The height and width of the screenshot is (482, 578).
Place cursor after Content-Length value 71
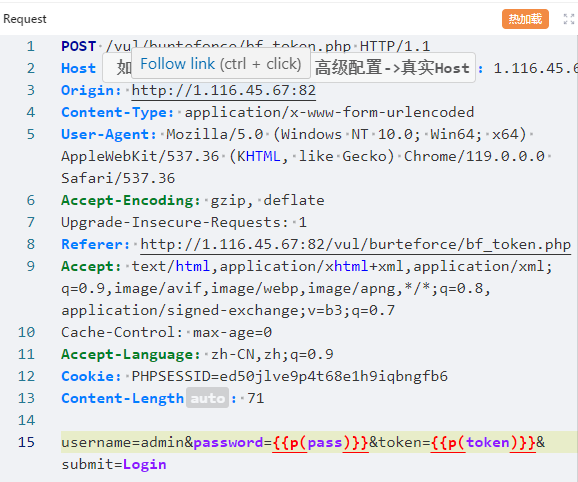(264, 398)
